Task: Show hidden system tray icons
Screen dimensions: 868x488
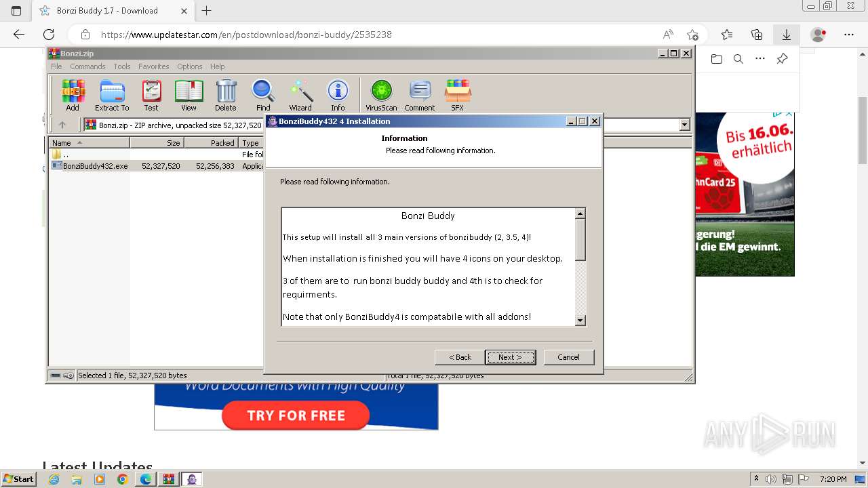Action: (756, 479)
